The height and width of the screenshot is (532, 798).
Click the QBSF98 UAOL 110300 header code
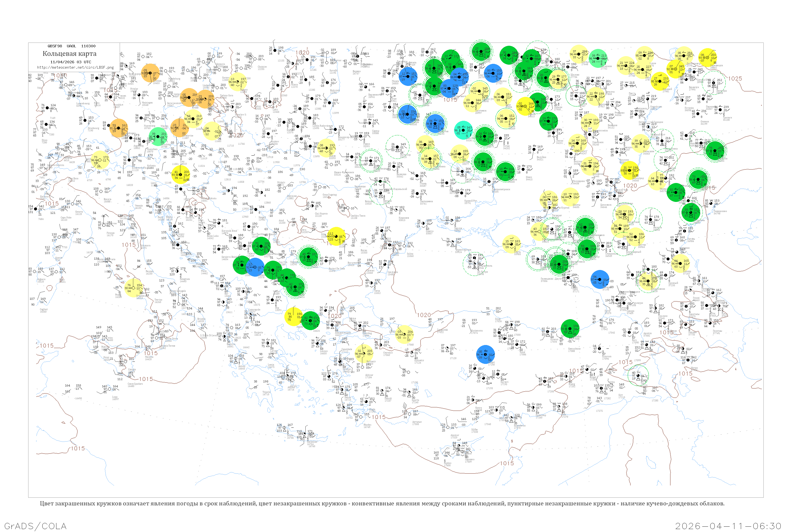coord(71,46)
